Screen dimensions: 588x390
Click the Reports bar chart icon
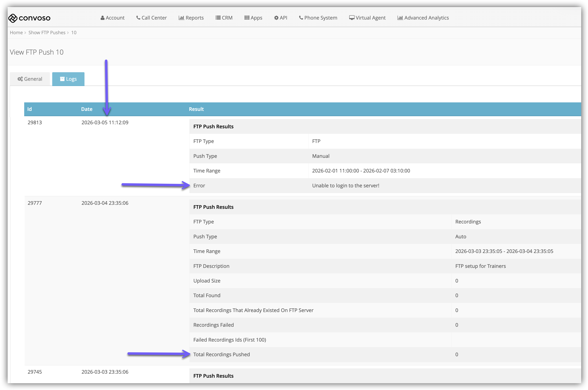tap(181, 18)
